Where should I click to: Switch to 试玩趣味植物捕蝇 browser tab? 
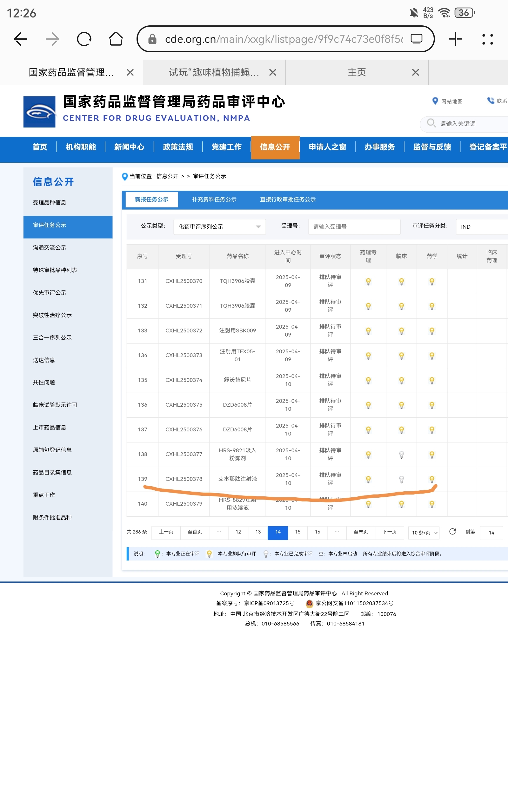click(x=214, y=72)
